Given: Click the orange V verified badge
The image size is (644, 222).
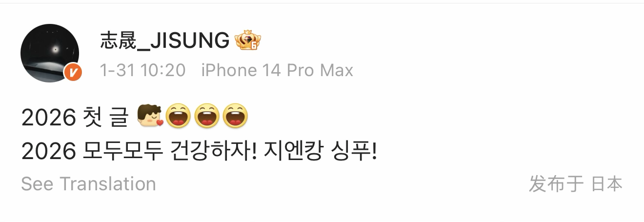Looking at the screenshot, I should click(x=73, y=73).
